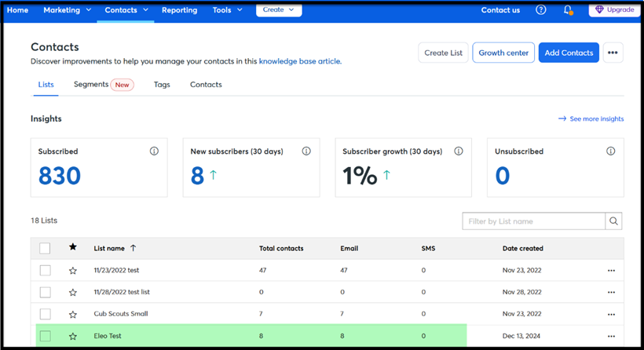Switch to the Tags tab
Screen dimensions: 644x350
[x=162, y=85]
